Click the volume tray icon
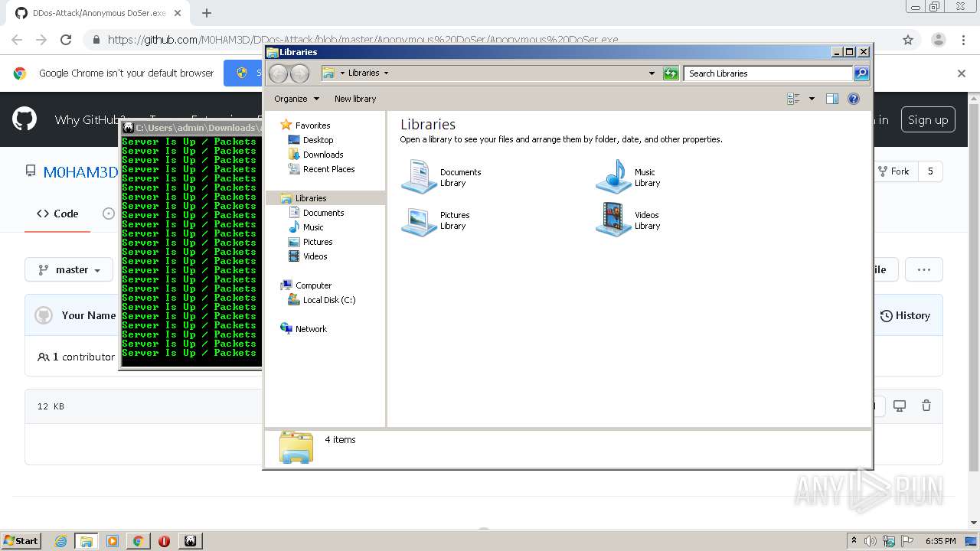Image resolution: width=980 pixels, height=551 pixels. pyautogui.click(x=871, y=541)
